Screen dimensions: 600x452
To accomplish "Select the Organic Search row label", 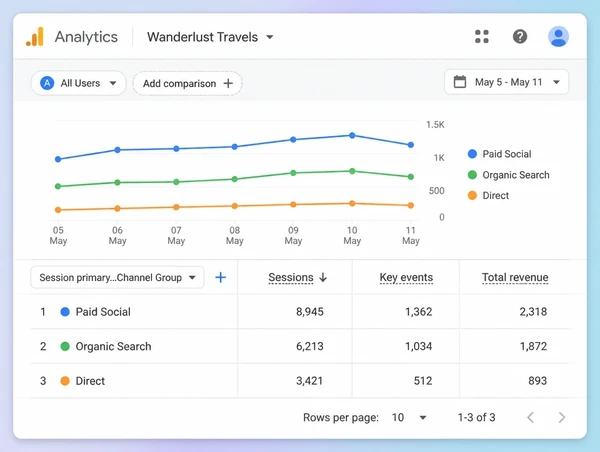I will [x=113, y=346].
